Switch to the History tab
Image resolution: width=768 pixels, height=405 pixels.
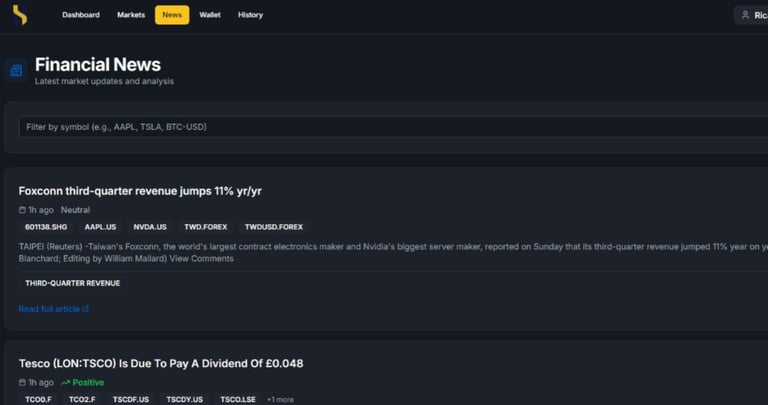point(250,15)
